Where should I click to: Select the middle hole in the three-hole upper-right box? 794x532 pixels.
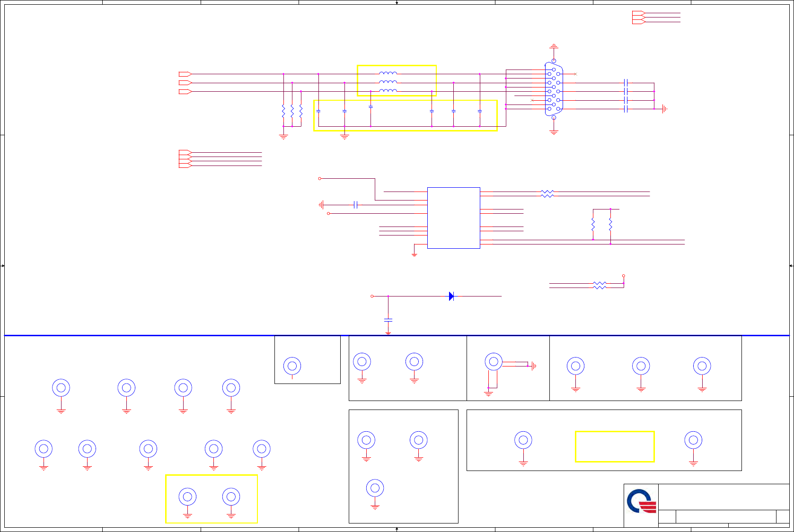(641, 366)
